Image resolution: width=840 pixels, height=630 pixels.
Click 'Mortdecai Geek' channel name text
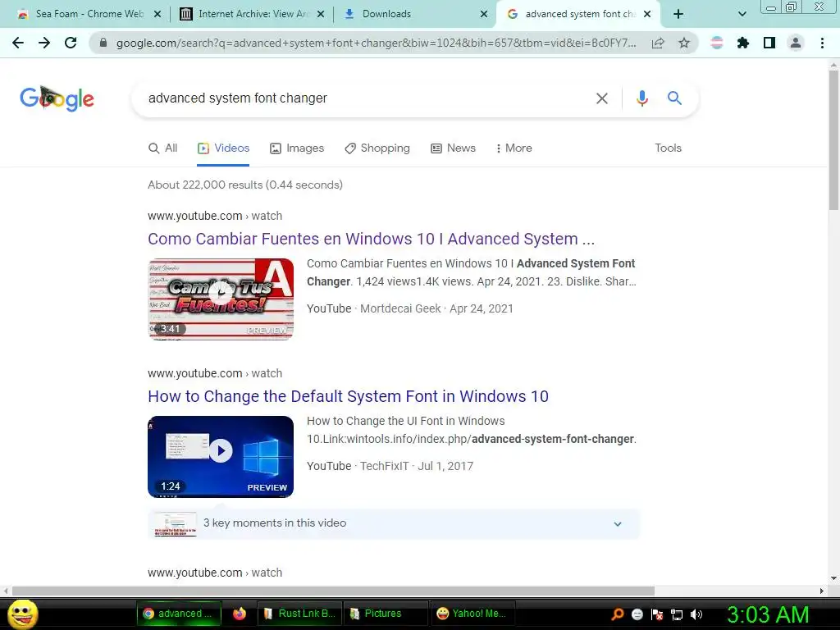click(400, 308)
